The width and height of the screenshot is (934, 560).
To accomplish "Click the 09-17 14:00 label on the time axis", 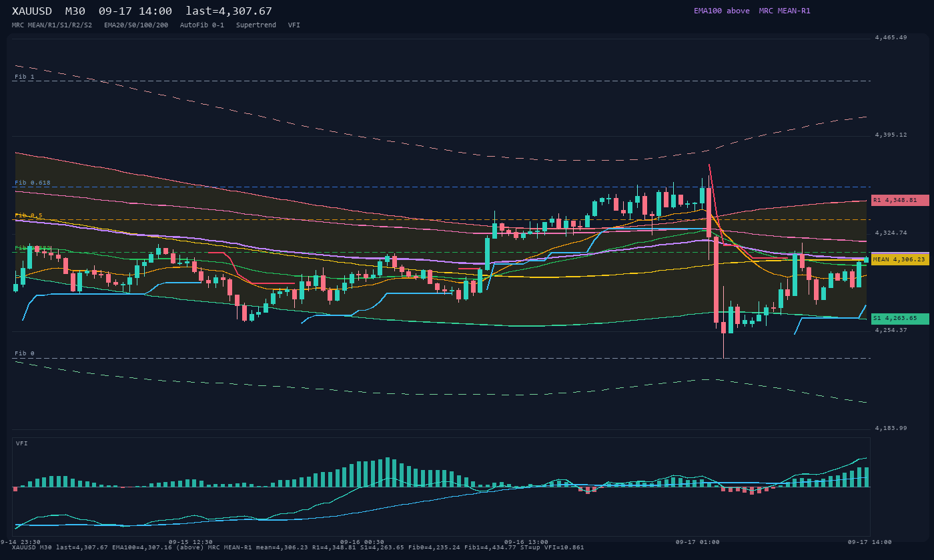I will tap(869, 542).
